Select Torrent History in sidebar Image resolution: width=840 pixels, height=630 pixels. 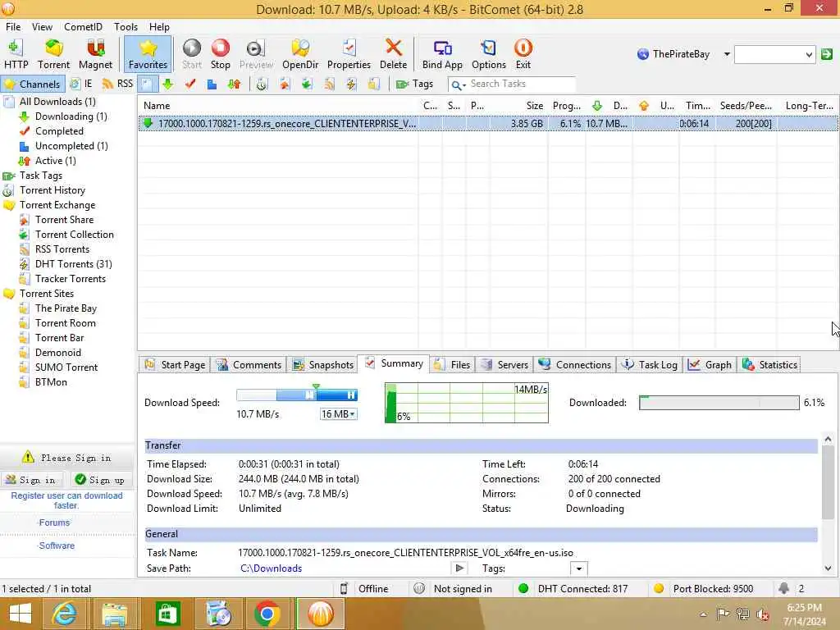coord(45,190)
